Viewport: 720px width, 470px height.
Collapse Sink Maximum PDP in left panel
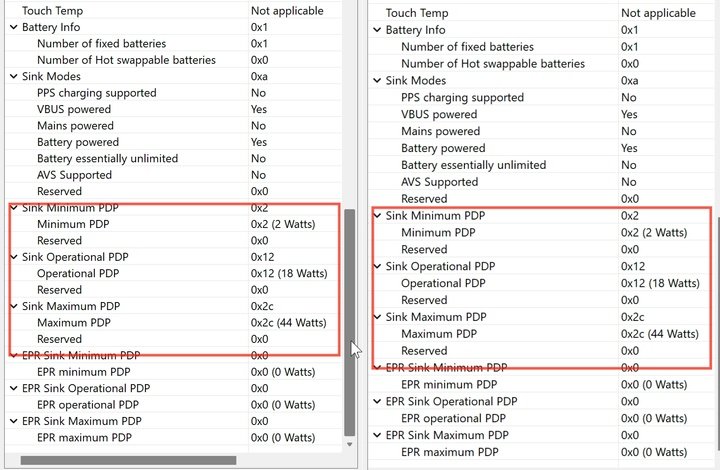13,306
